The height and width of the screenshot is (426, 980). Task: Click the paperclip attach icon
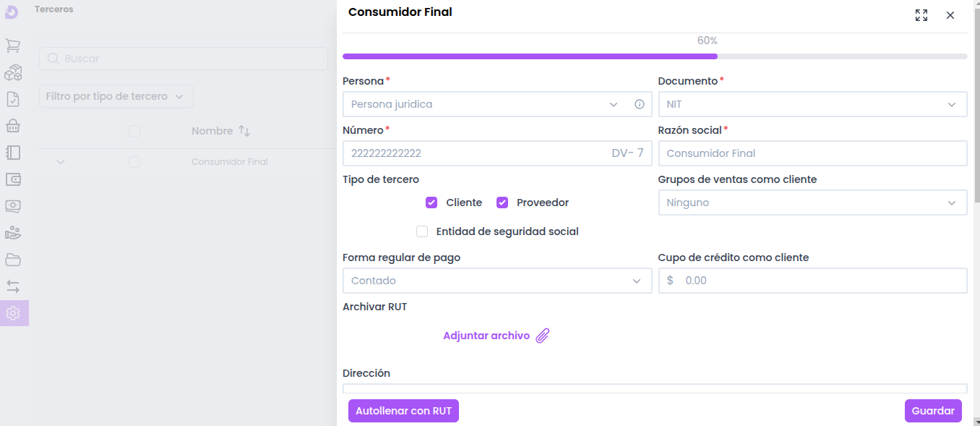[543, 336]
